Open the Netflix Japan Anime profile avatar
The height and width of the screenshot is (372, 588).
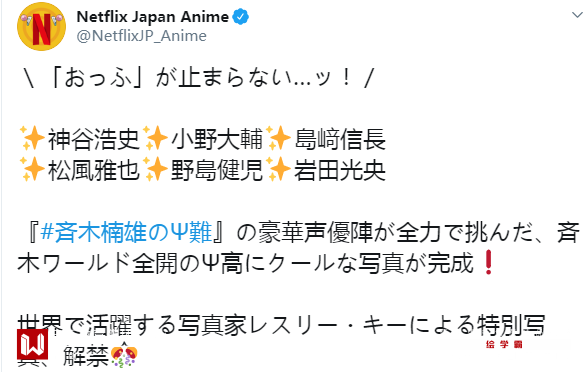tap(41, 26)
